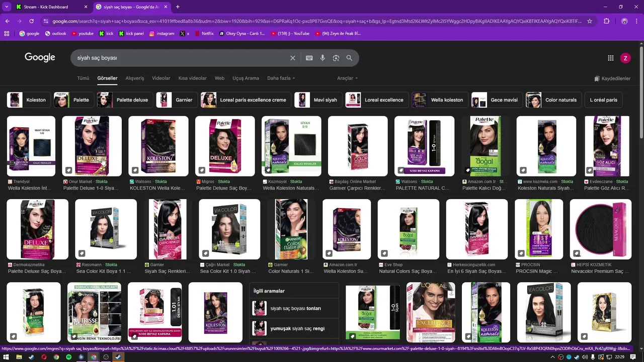Open the instagram bookmark
The width and height of the screenshot is (644, 362).
[x=162, y=34]
